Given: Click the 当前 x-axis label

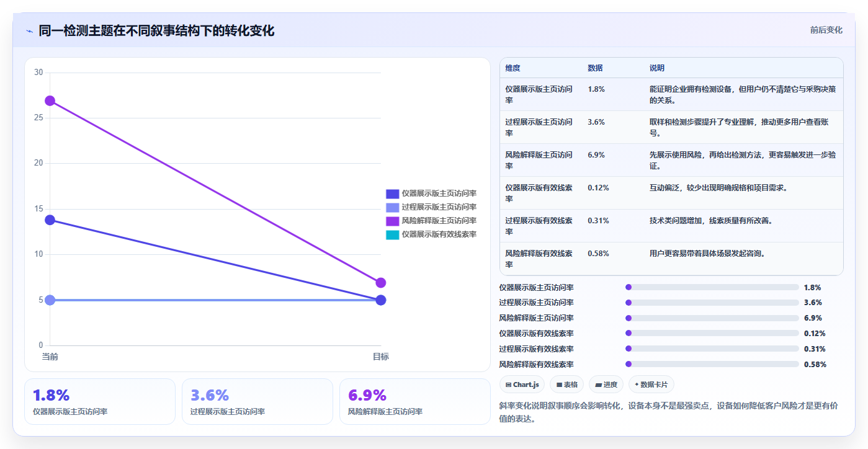Looking at the screenshot, I should pos(50,357).
